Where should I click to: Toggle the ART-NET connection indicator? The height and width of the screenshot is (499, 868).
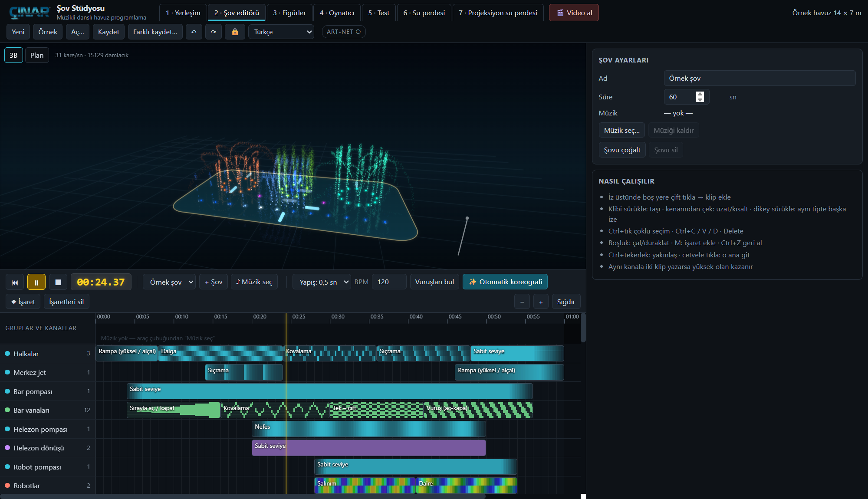(344, 32)
